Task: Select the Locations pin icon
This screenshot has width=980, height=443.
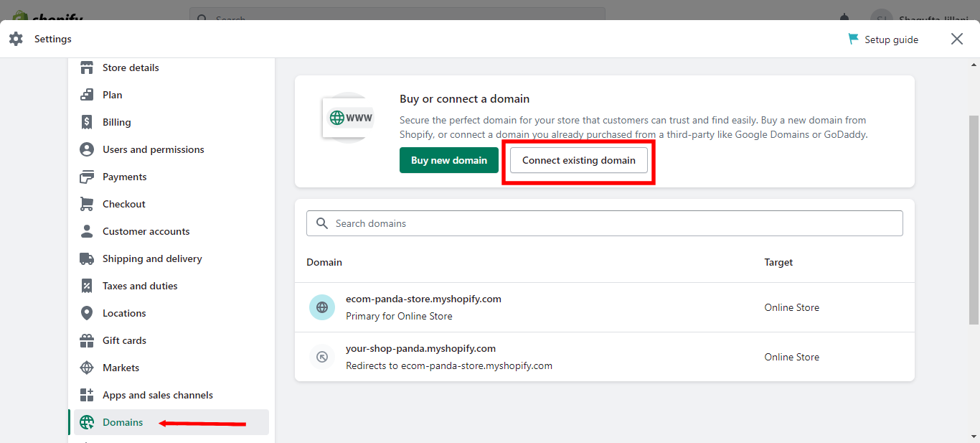Action: [86, 313]
